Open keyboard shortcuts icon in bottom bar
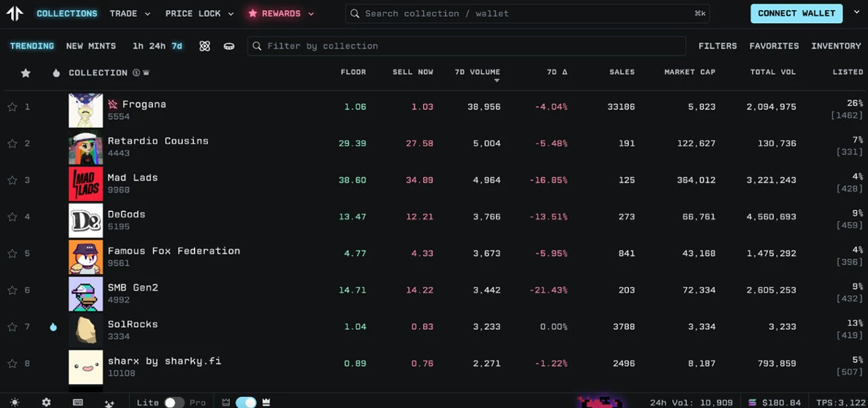Viewport: 868px width, 408px height. [x=77, y=402]
